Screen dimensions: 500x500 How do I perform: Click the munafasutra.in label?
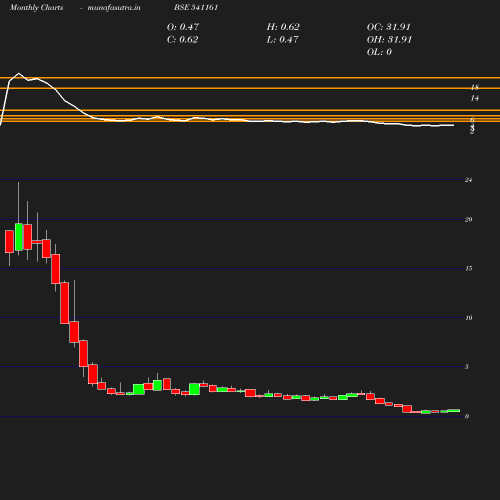point(114,8)
